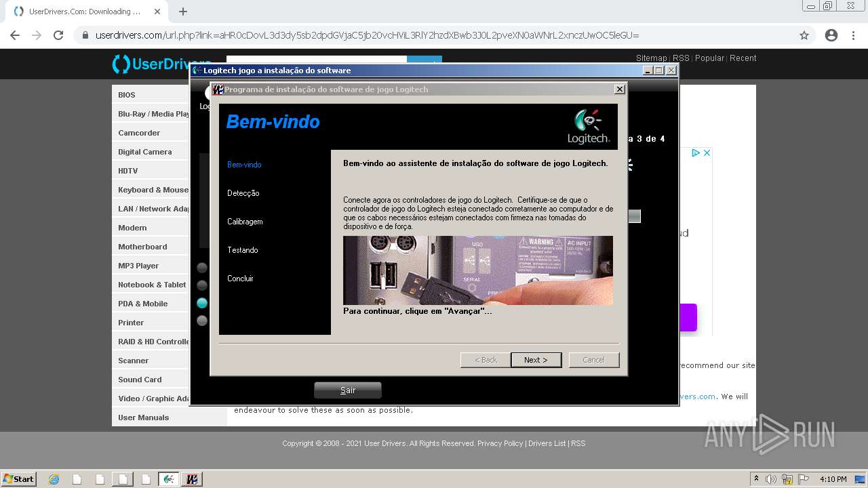868x488 pixels.
Task: Select the Calibragem step in wizard sidebar
Action: pos(245,222)
